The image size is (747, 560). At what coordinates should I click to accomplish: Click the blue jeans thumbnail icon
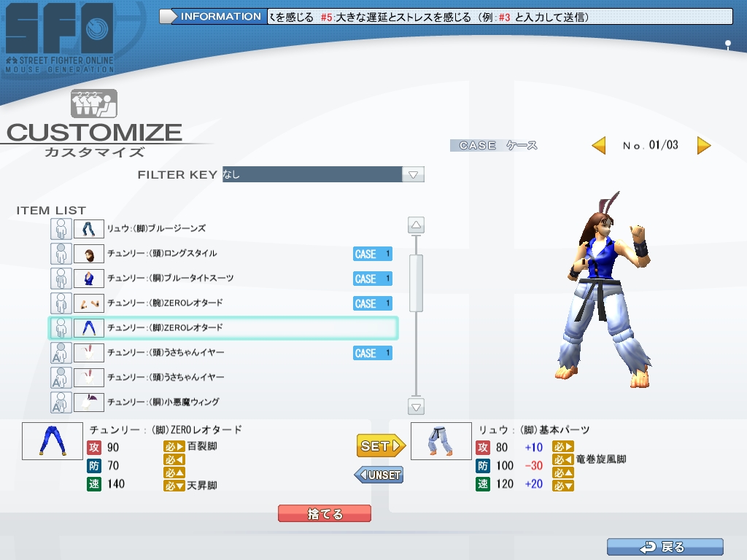pyautogui.click(x=88, y=229)
